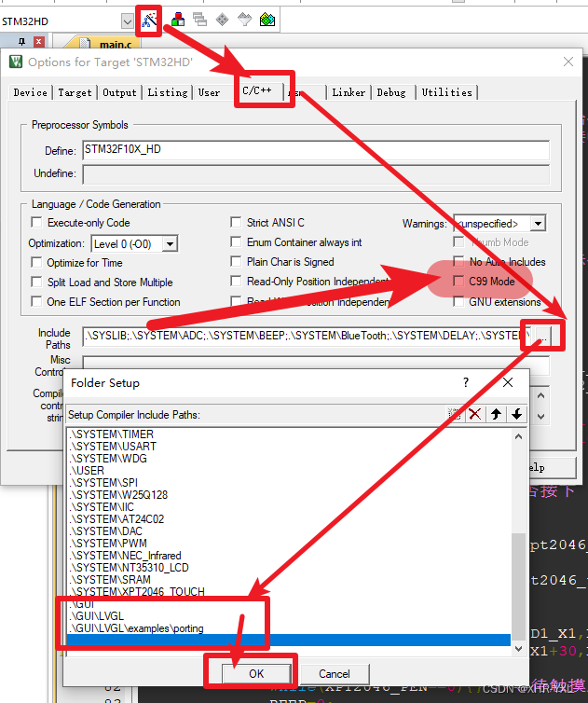The width and height of the screenshot is (588, 703).
Task: Expand the STM32HD target selector dropdown
Action: pos(128,21)
